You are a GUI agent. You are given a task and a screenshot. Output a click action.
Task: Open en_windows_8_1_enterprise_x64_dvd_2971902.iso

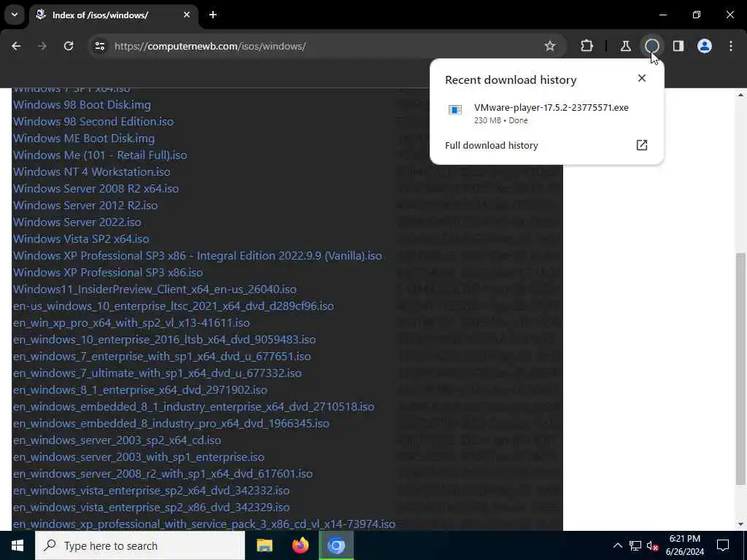pyautogui.click(x=140, y=389)
